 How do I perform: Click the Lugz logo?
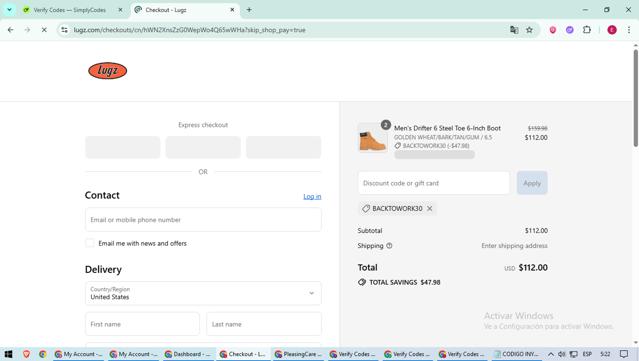click(108, 70)
